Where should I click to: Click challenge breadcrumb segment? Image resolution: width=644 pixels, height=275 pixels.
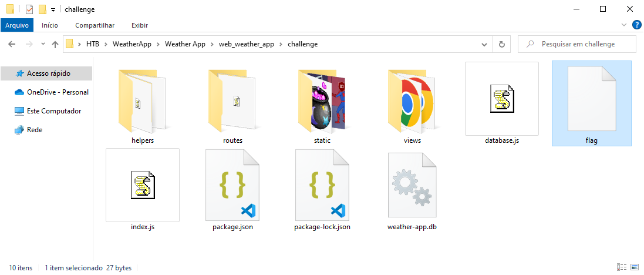pos(303,44)
